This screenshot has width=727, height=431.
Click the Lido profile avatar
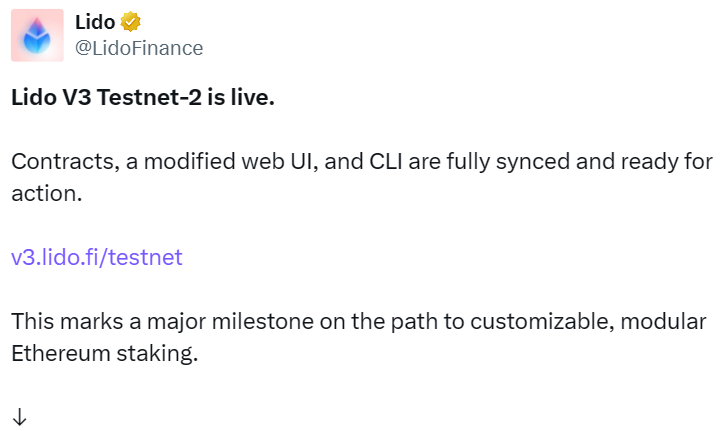point(36,35)
